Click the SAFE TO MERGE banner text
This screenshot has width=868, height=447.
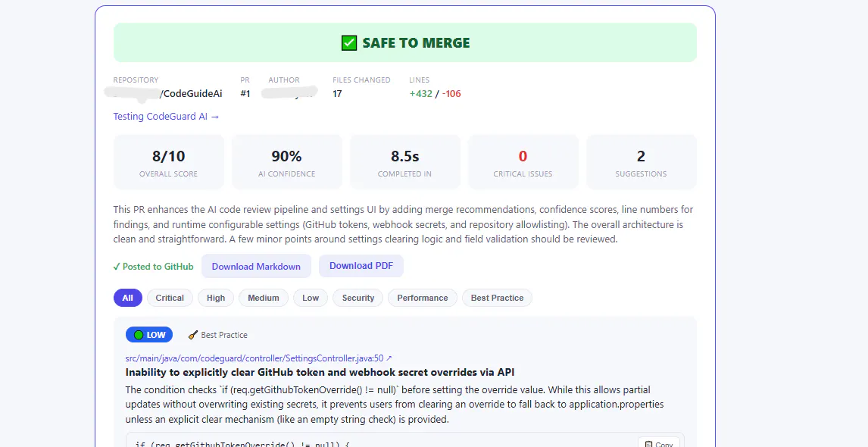pyautogui.click(x=417, y=42)
